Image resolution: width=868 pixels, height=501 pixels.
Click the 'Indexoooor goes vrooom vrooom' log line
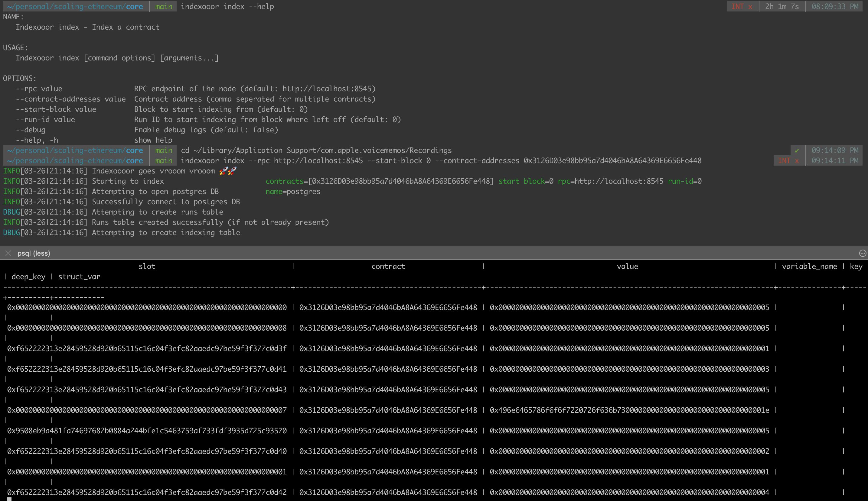click(x=120, y=171)
